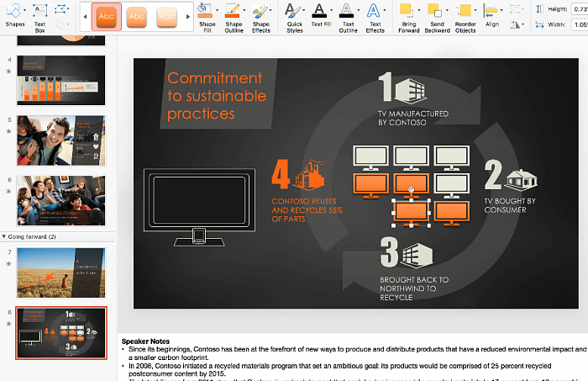Select the third pale orange shape style
This screenshot has width=588, height=381.
click(x=166, y=17)
